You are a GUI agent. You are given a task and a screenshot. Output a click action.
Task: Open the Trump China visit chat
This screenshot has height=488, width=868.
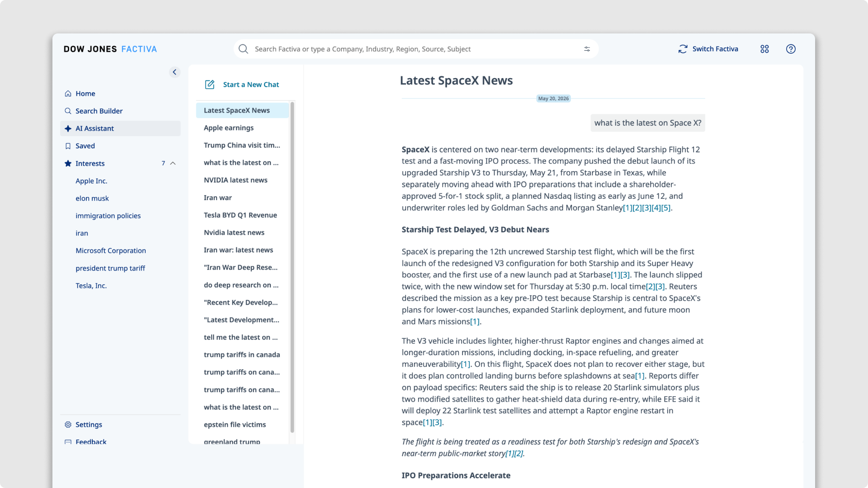[x=242, y=145]
